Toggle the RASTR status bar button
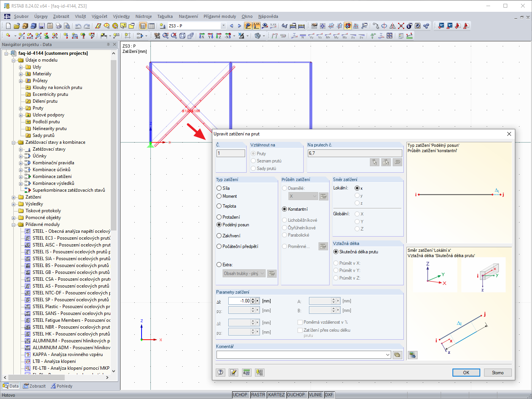The image size is (532, 399). (x=258, y=395)
